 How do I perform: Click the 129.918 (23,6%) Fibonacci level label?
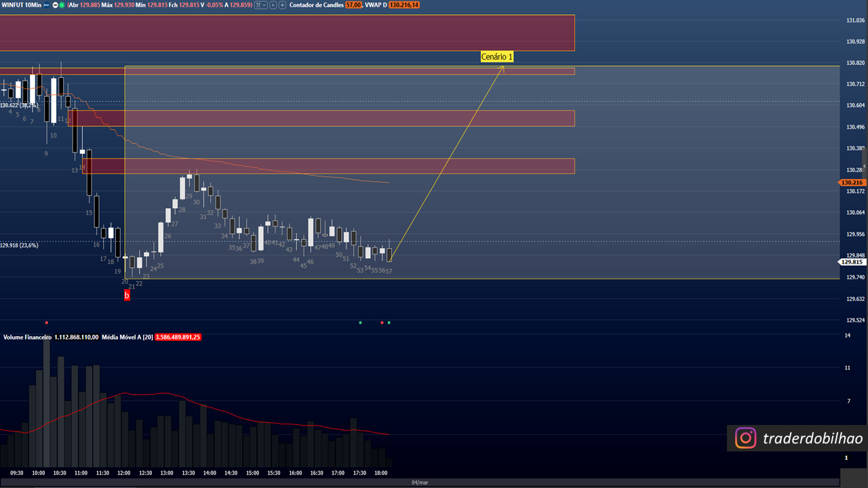[x=19, y=245]
